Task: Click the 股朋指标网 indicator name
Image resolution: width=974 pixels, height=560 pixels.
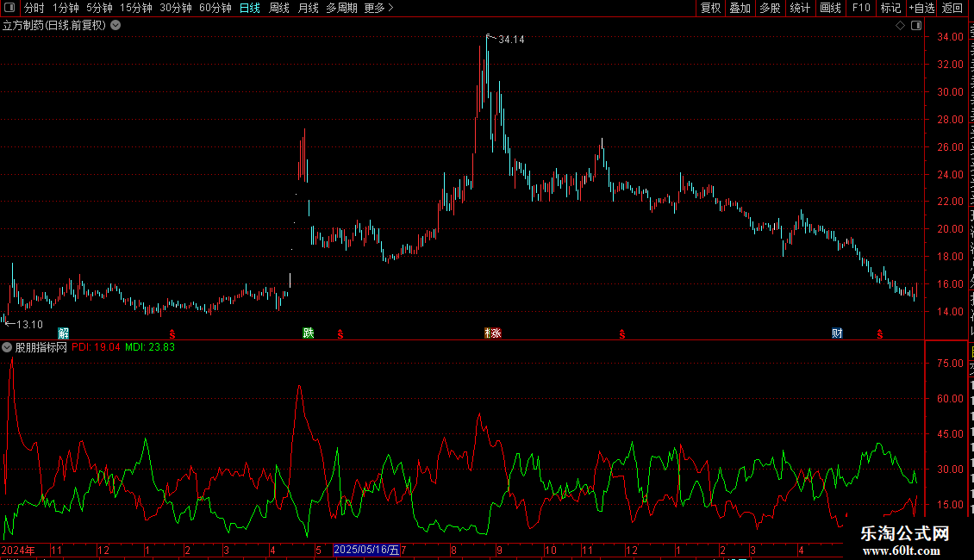Action: (x=41, y=347)
